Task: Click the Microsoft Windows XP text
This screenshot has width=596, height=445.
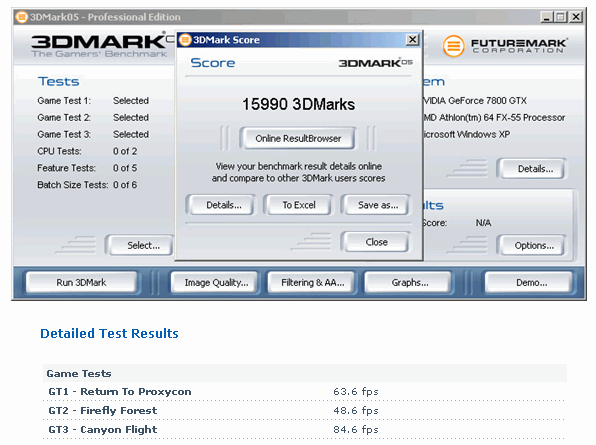Action: click(x=466, y=134)
